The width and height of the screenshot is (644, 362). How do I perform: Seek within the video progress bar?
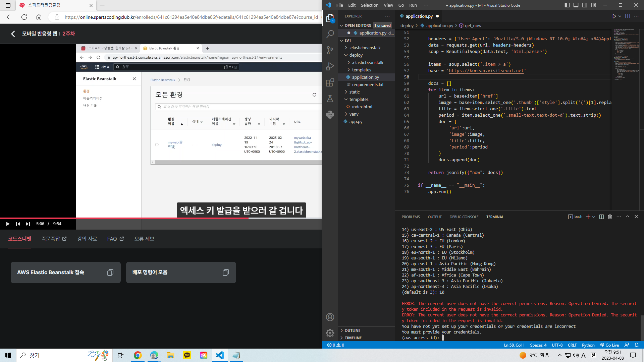point(161,218)
